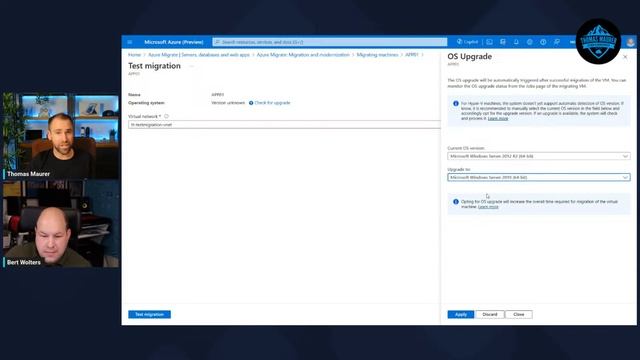The width and height of the screenshot is (640, 360).
Task: Click the Version unknown text
Action: pos(228,103)
